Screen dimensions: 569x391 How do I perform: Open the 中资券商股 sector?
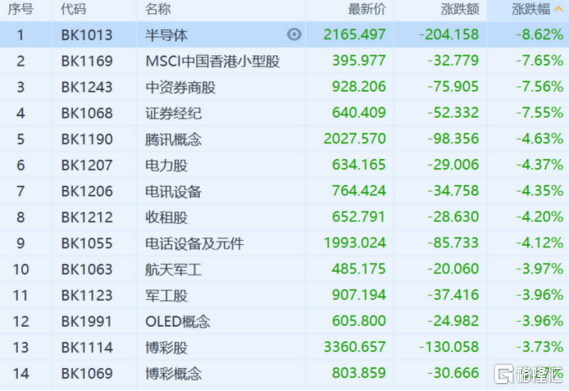point(180,87)
